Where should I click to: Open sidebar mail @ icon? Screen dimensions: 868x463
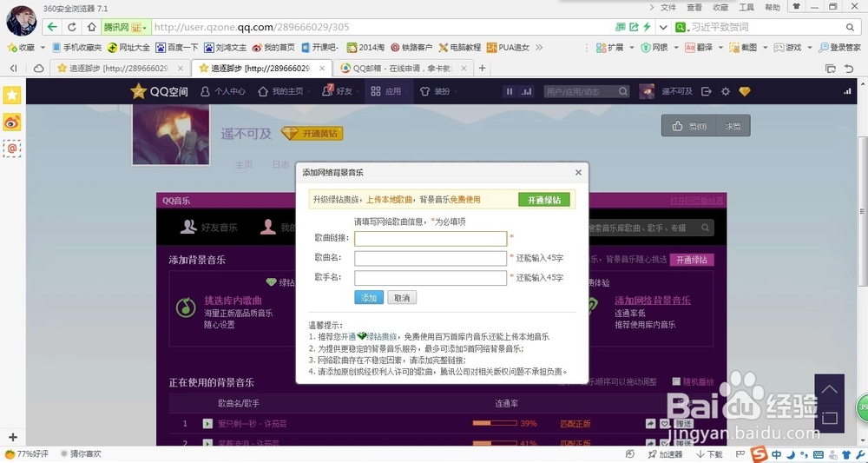[x=12, y=149]
